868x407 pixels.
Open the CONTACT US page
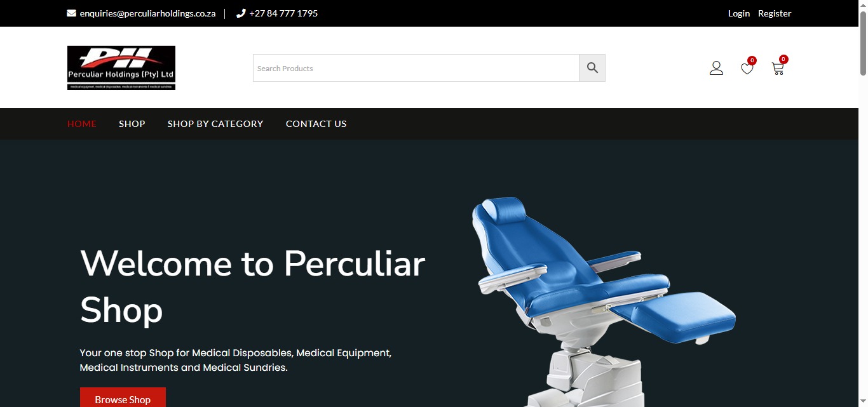click(316, 124)
